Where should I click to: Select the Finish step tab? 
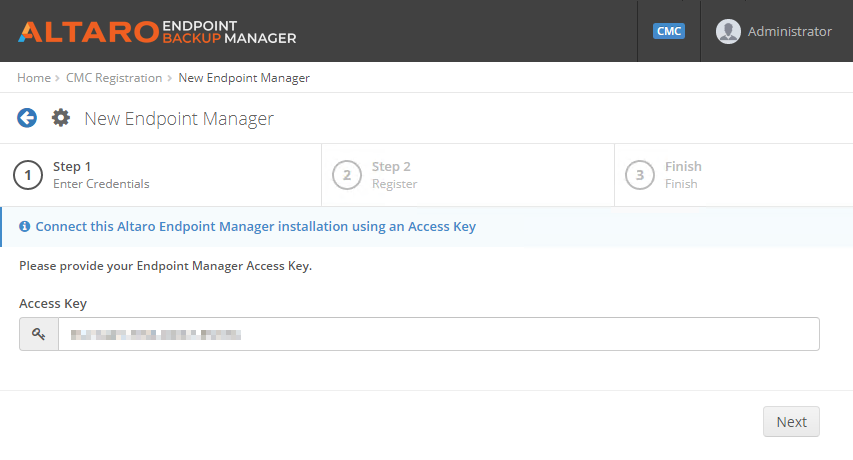tap(734, 175)
